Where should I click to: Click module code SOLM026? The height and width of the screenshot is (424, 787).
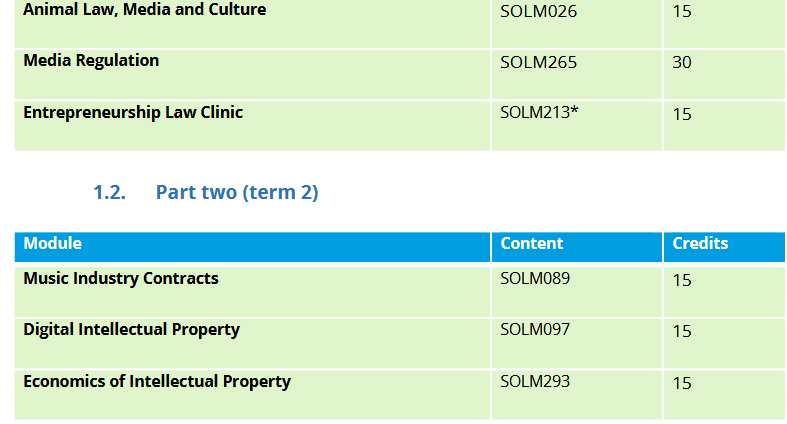pos(538,12)
